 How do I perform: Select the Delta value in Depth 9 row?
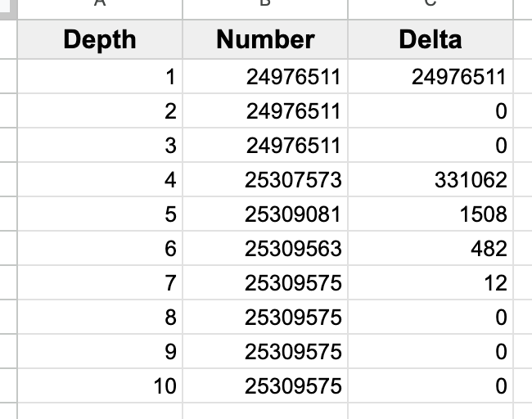[431, 351]
